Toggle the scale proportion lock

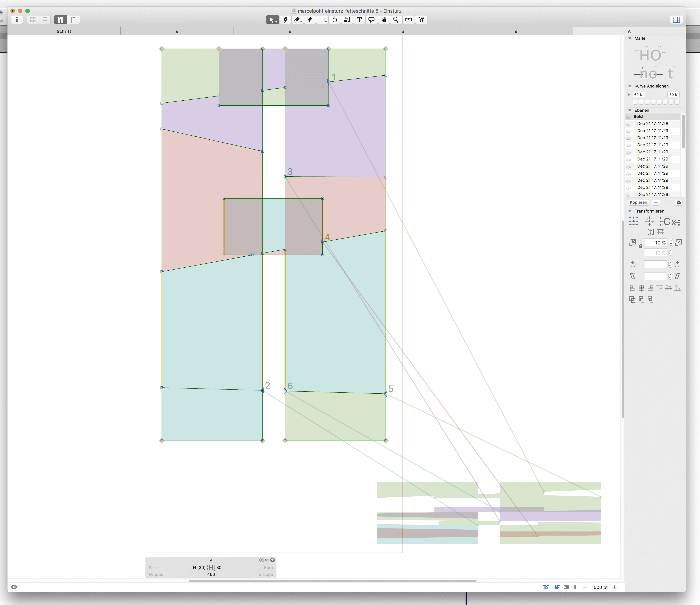point(640,247)
